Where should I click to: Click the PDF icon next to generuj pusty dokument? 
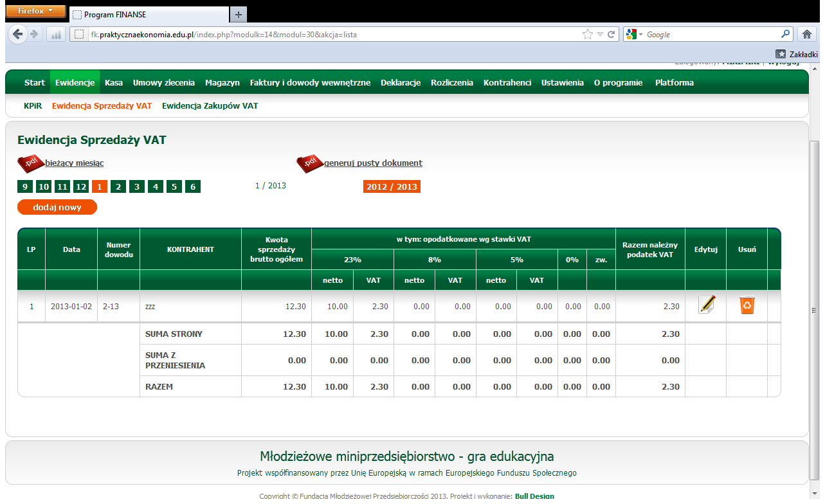point(309,164)
